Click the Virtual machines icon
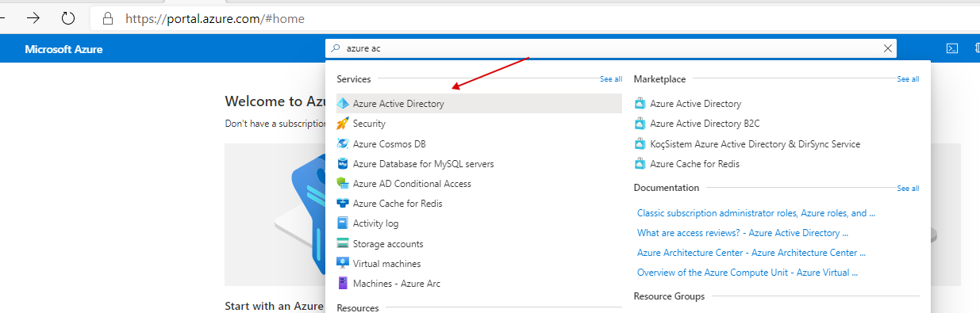The width and height of the screenshot is (980, 313). [x=343, y=264]
